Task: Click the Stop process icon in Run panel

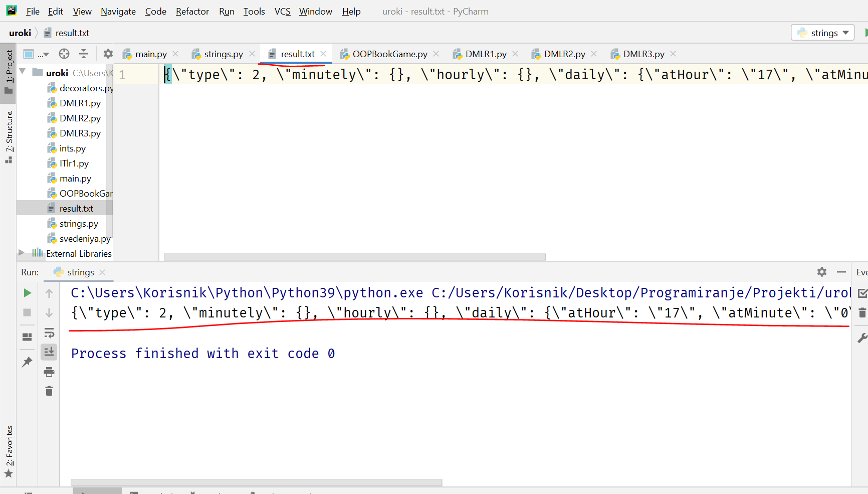Action: 28,312
